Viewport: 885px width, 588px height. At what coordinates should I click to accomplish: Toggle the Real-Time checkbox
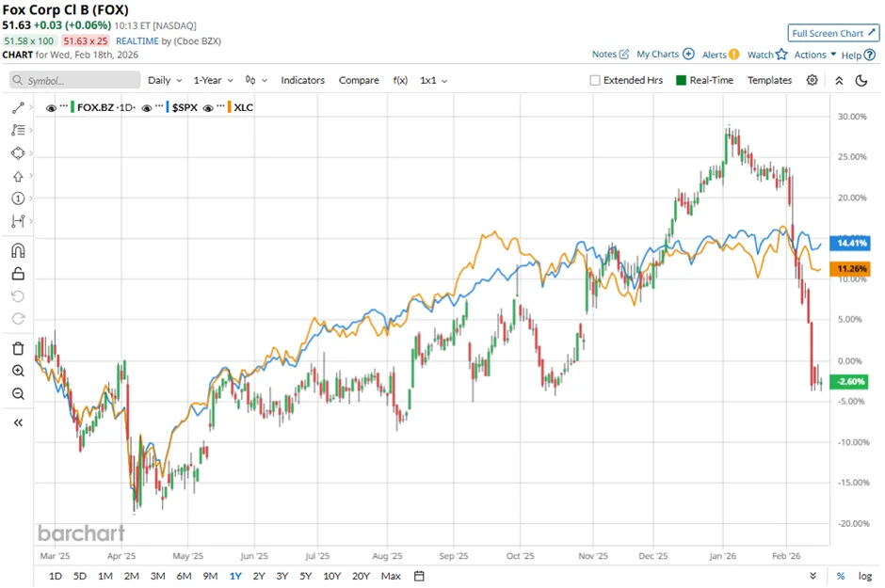682,80
